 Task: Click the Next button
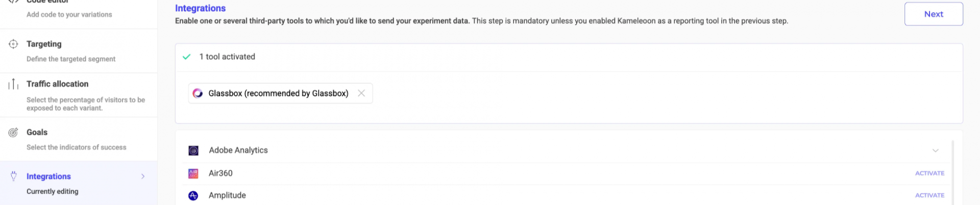tap(934, 14)
